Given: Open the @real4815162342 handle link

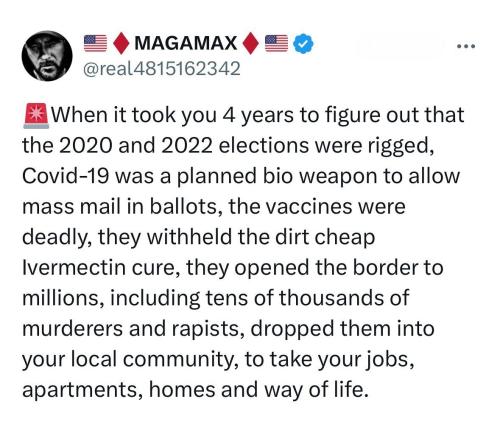Looking at the screenshot, I should coord(162,69).
